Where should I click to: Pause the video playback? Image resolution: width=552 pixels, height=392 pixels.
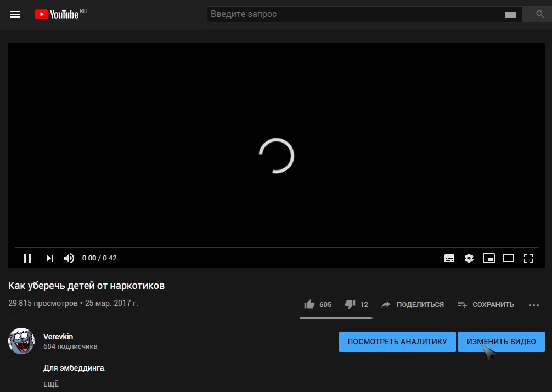point(28,258)
